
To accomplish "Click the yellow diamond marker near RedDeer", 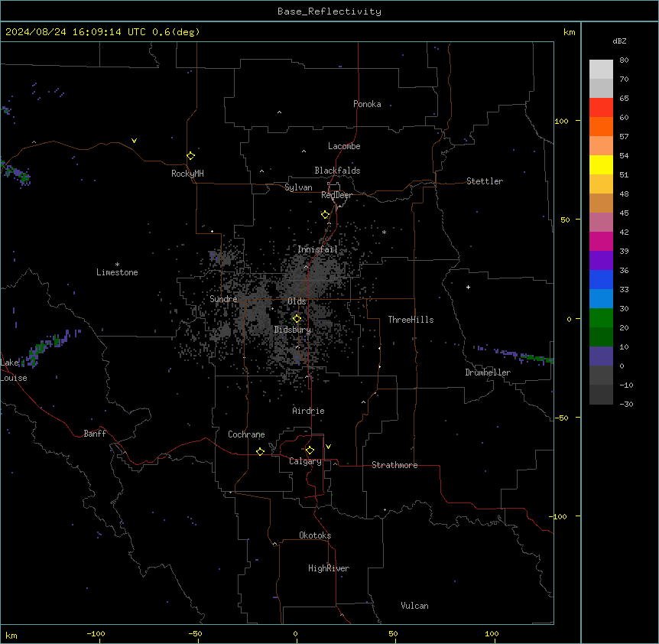I will (325, 215).
